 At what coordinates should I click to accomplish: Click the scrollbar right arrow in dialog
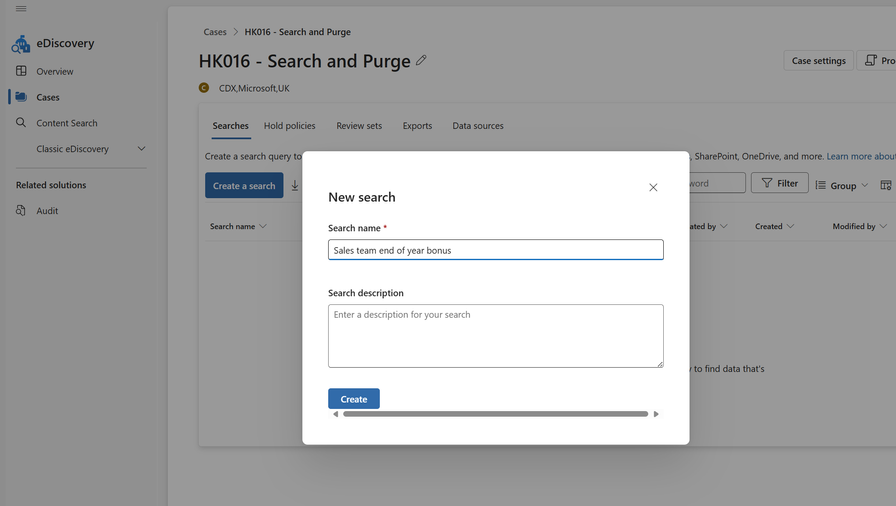656,414
